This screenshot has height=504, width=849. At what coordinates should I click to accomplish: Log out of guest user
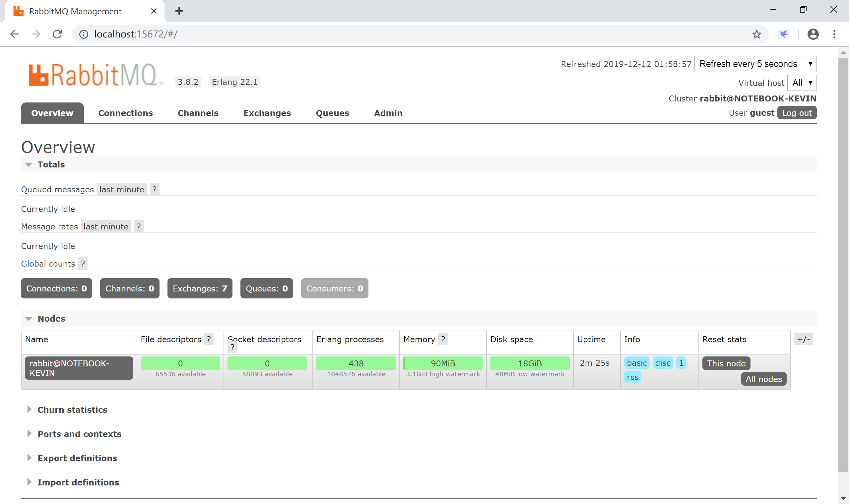tap(797, 113)
